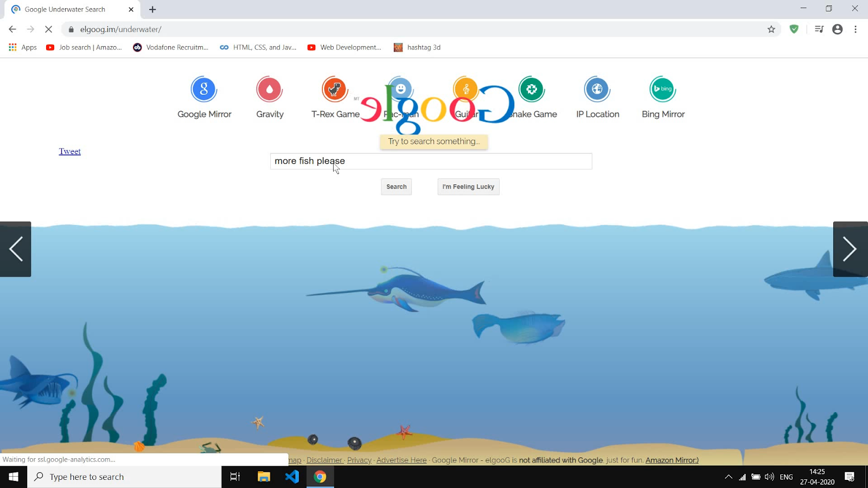Click the Tweet link
Image resolution: width=868 pixels, height=488 pixels.
(x=70, y=151)
